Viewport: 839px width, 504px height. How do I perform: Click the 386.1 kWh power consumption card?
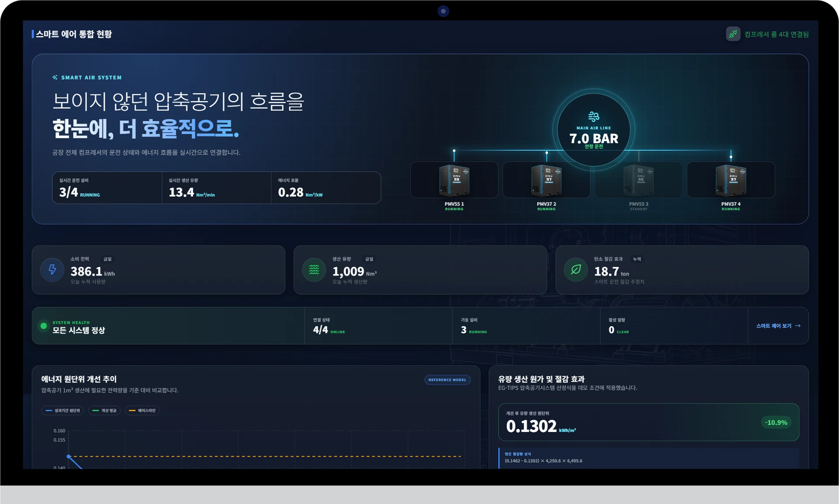159,270
